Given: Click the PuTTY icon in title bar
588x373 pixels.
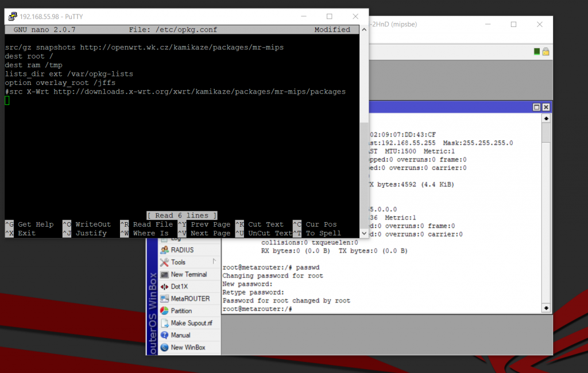Looking at the screenshot, I should (13, 16).
